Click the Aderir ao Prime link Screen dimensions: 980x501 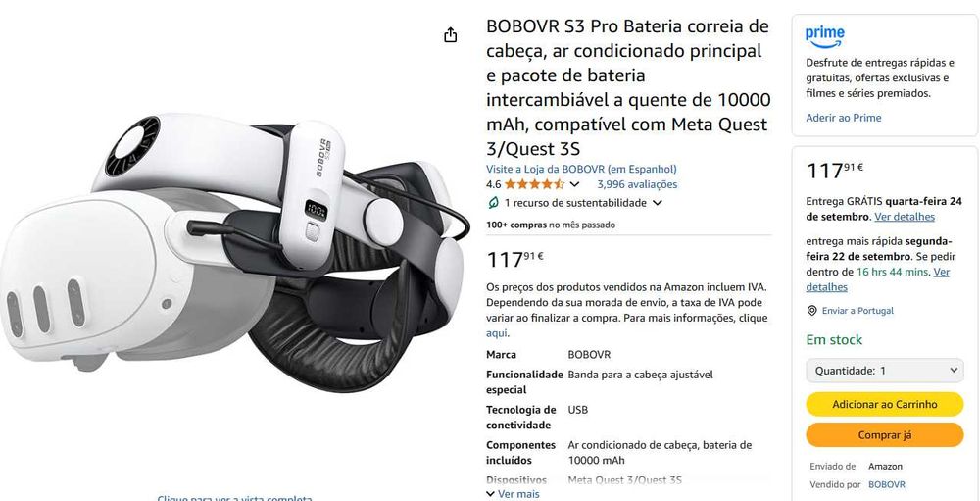pyautogui.click(x=843, y=118)
